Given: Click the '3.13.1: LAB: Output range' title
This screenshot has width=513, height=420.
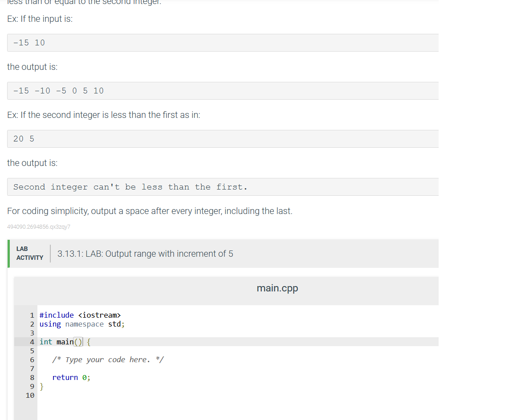Looking at the screenshot, I should [145, 254].
